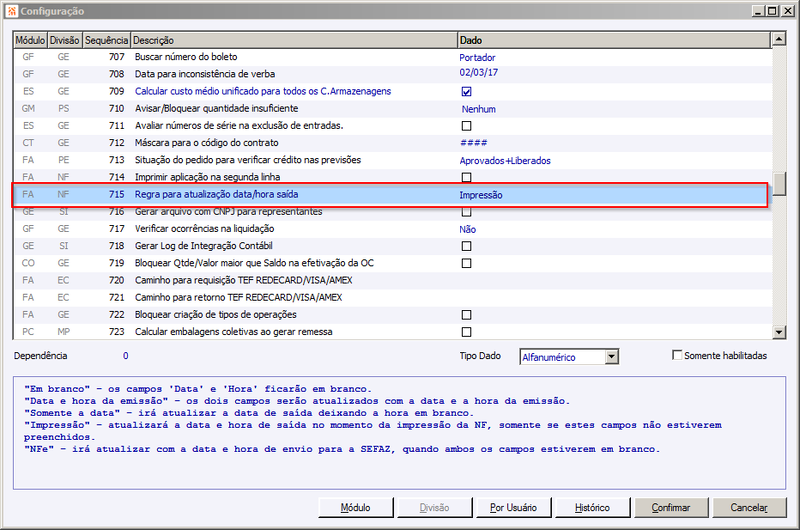Toggle checkbox for Calcular custo médio unificado
The height and width of the screenshot is (530, 800).
466,92
